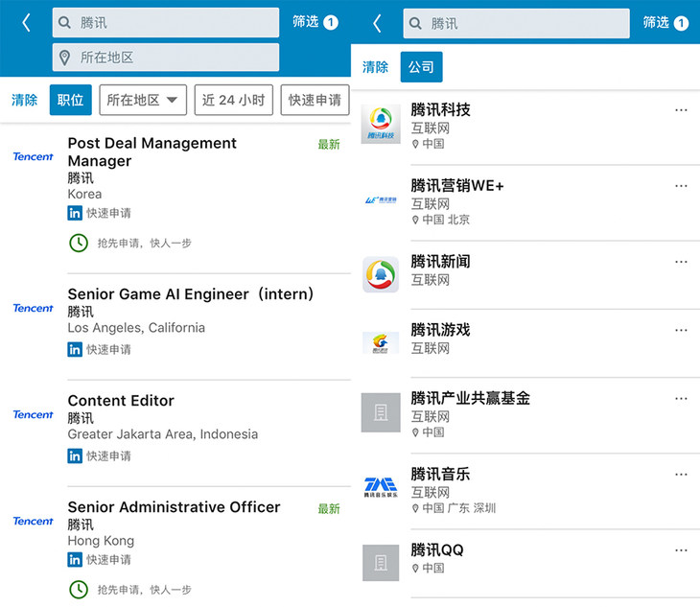Open more options for 腾讯产业共赢基金
Image resolution: width=700 pixels, height=607 pixels.
pyautogui.click(x=681, y=398)
